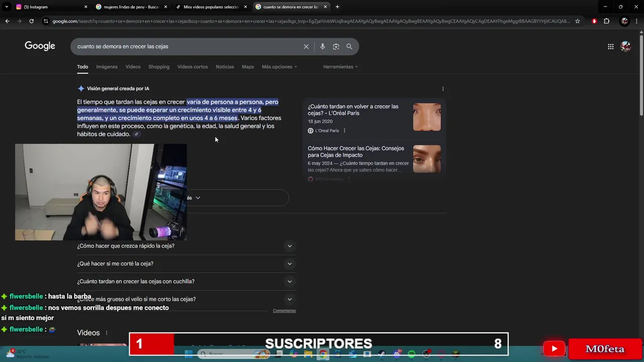Open the Google apps grid
The width and height of the screenshot is (644, 362).
pyautogui.click(x=610, y=46)
